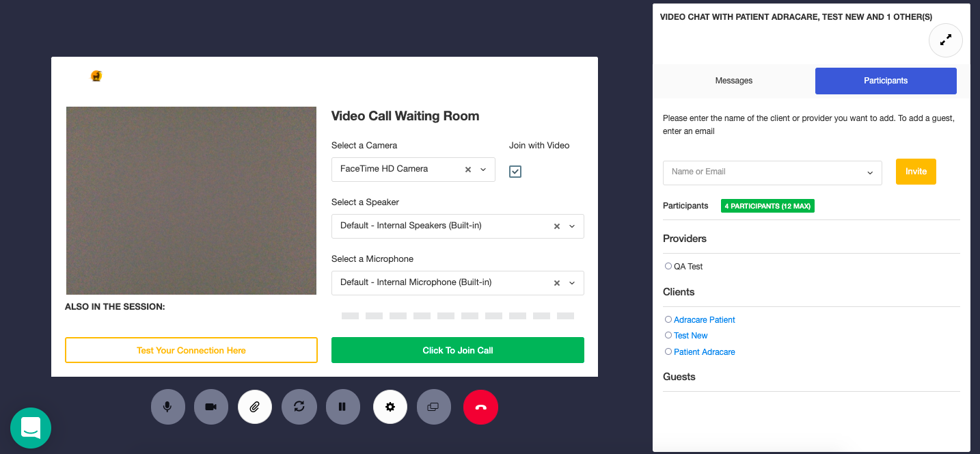Click the Select a Speaker label

pos(365,202)
